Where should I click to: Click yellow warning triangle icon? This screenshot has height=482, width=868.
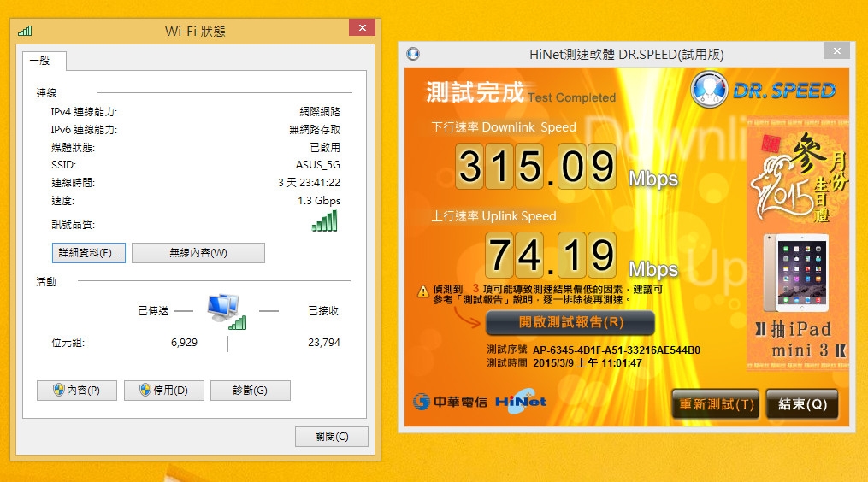click(x=423, y=291)
